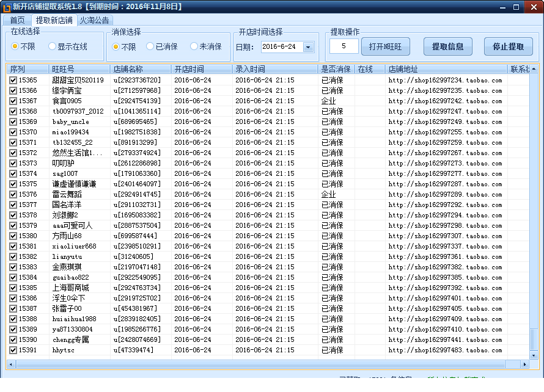Click the shop162997483.taobao.com address
This screenshot has width=544, height=392.
click(x=445, y=350)
